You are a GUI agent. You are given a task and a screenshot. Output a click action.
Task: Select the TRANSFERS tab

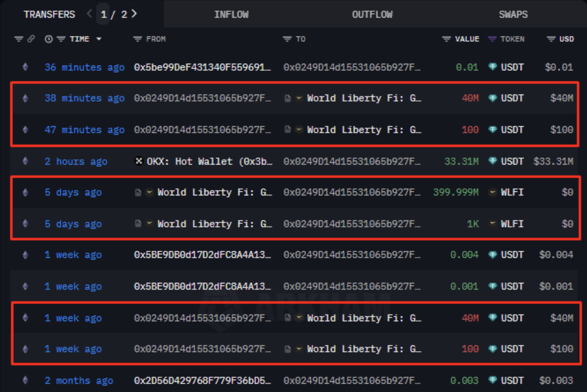pyautogui.click(x=49, y=14)
